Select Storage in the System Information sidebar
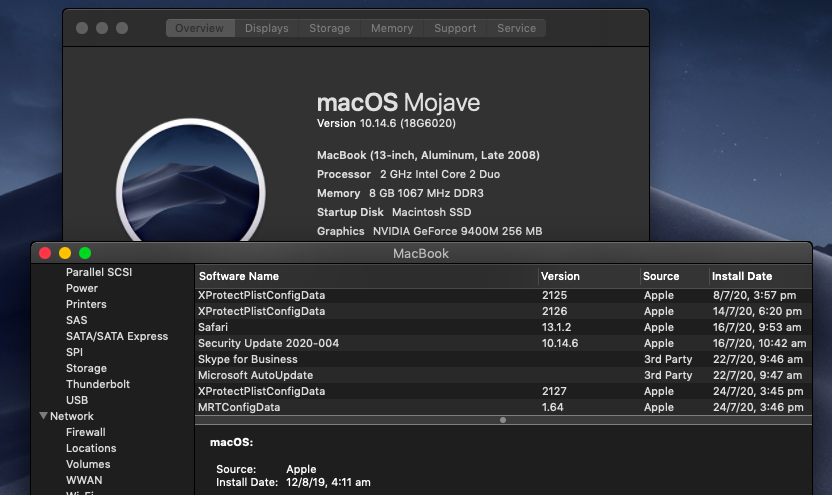832x495 pixels. point(86,368)
